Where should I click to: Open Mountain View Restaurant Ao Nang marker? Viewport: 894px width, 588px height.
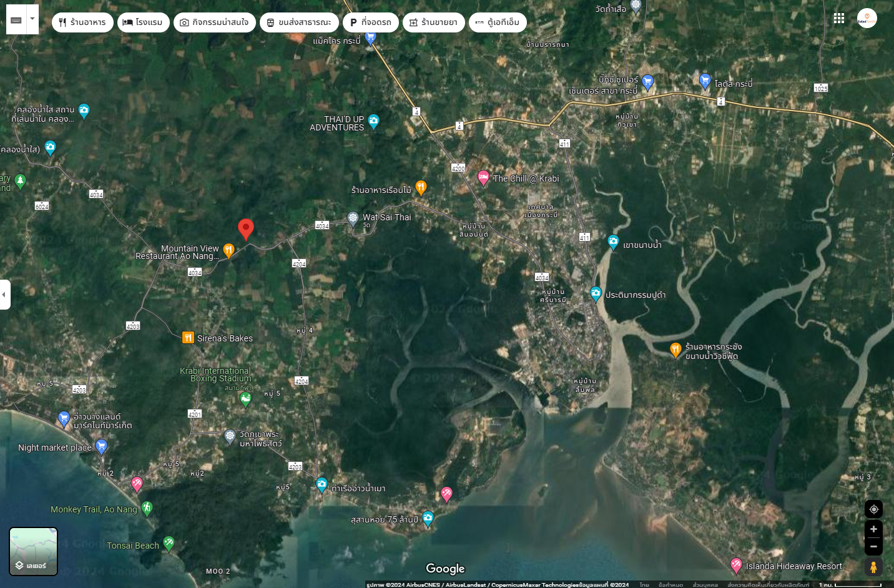tap(228, 251)
